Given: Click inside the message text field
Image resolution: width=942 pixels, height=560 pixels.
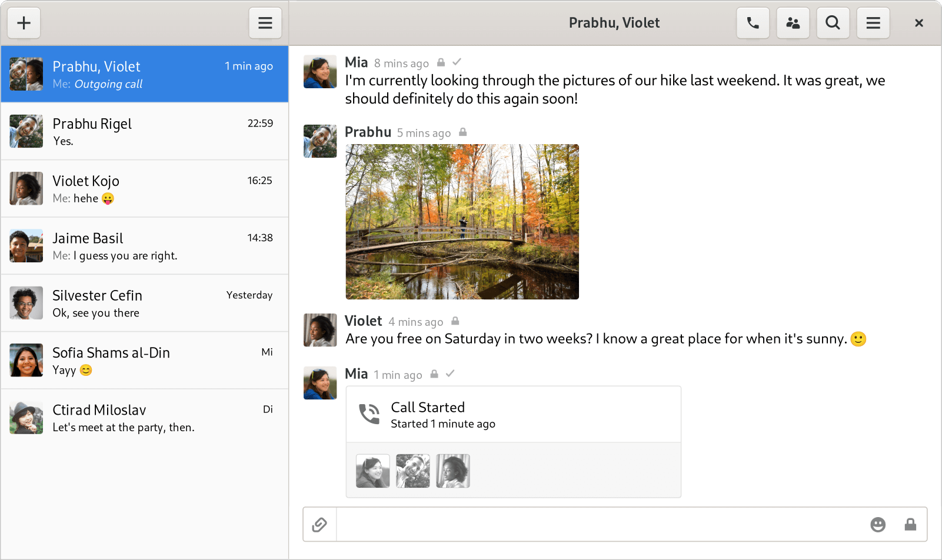Looking at the screenshot, I should 600,524.
